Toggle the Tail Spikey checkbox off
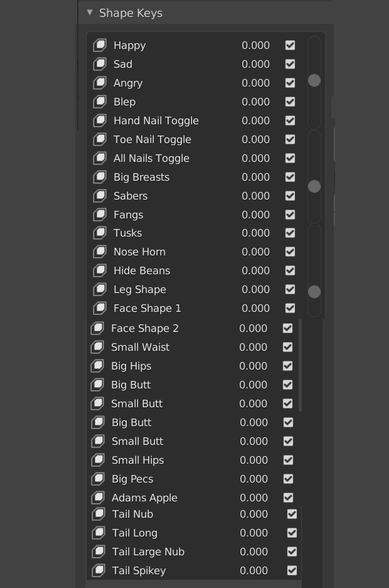Image resolution: width=389 pixels, height=588 pixels. (x=292, y=570)
